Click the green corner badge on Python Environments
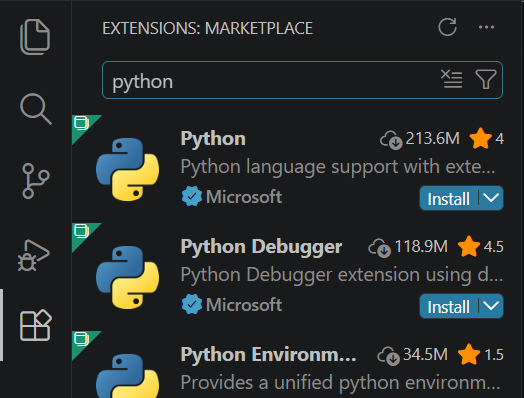 click(82, 340)
